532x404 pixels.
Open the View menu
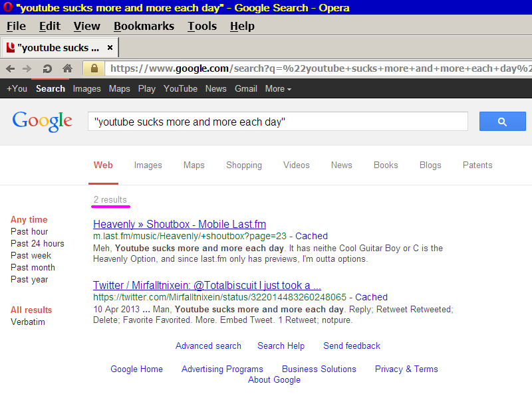pyautogui.click(x=87, y=26)
